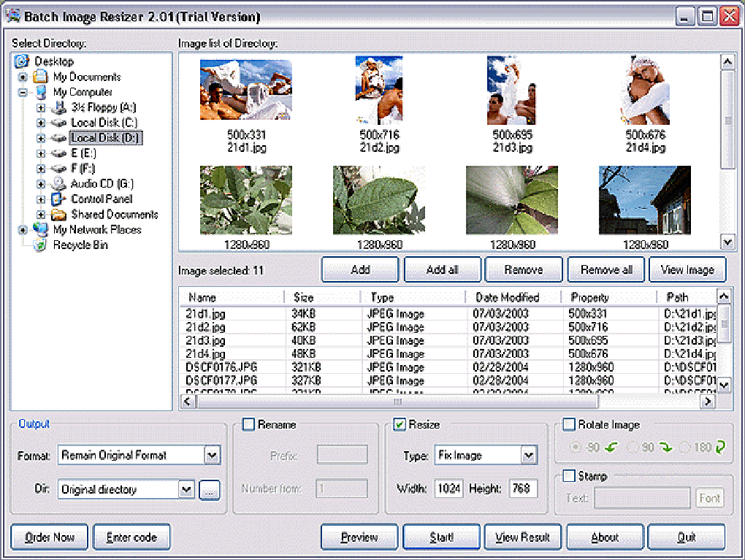Click the Order Now button
This screenshot has width=745, height=560.
pyautogui.click(x=50, y=537)
